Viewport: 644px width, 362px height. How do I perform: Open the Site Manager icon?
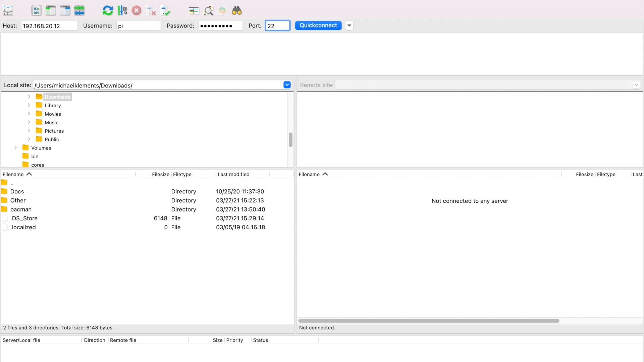[8, 11]
